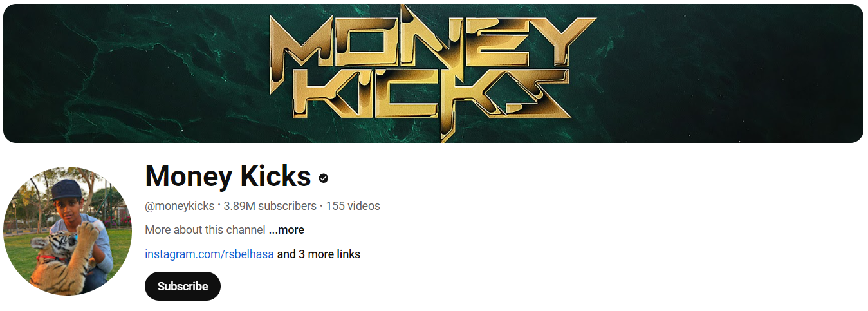
Task: Select the @moneykicks handle
Action: 180,206
